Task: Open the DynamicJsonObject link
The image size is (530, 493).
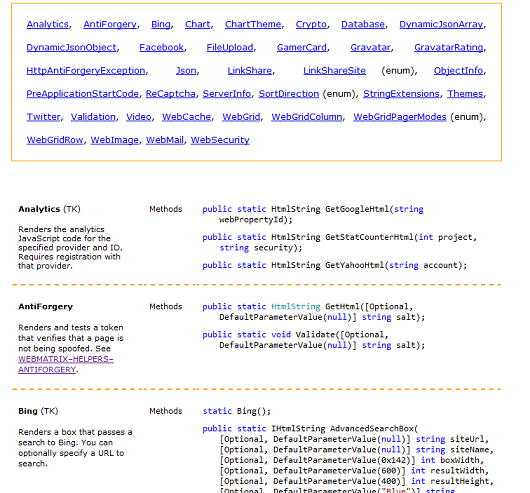Action: [x=72, y=47]
